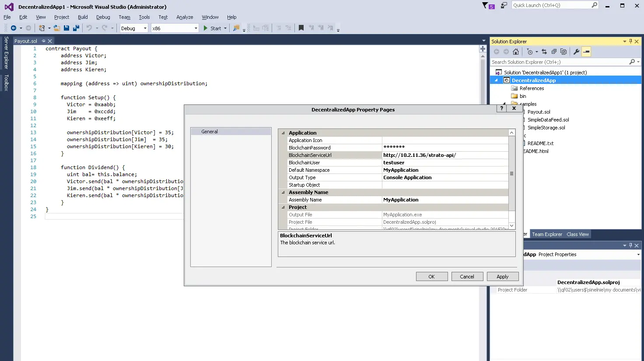644x361 pixels.
Task: Click the Open File toolbar icon
Action: click(x=57, y=28)
